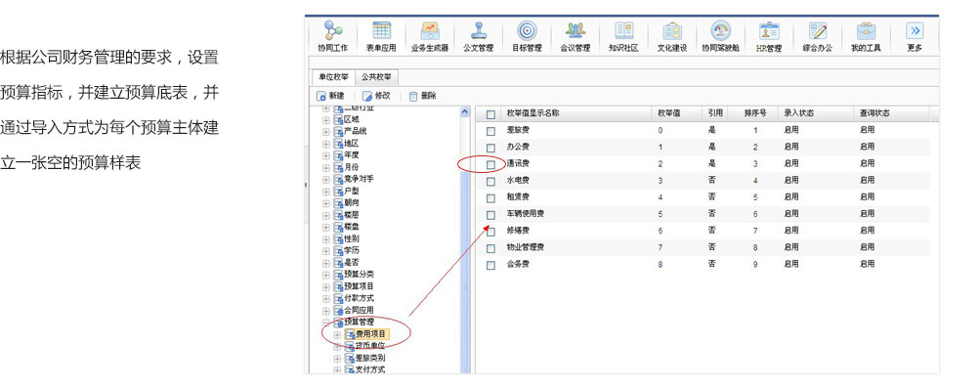
Task: Open the 业务生成器 module icon
Action: pyautogui.click(x=429, y=30)
